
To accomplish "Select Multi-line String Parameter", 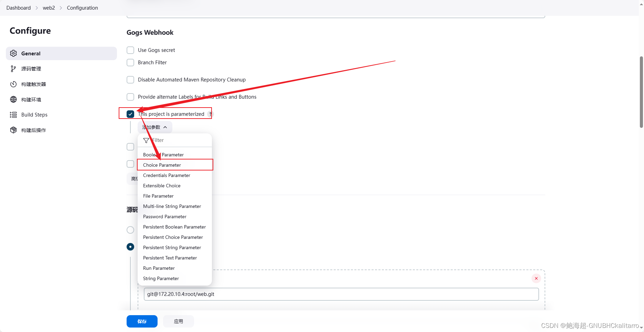I will tap(175, 206).
